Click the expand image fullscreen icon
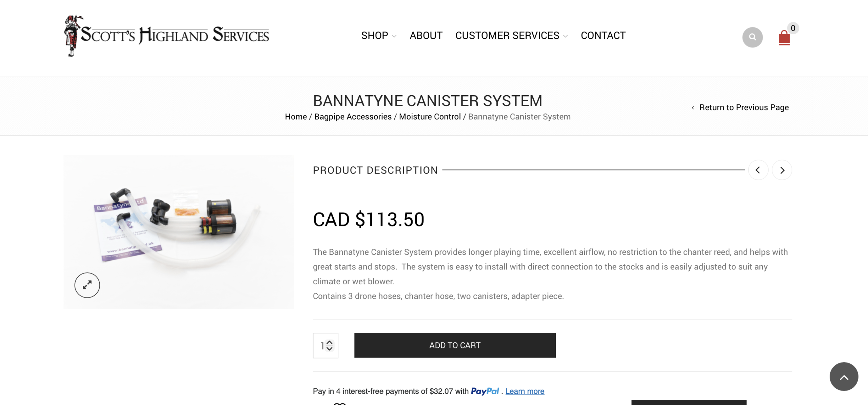This screenshot has width=868, height=405. pos(87,285)
